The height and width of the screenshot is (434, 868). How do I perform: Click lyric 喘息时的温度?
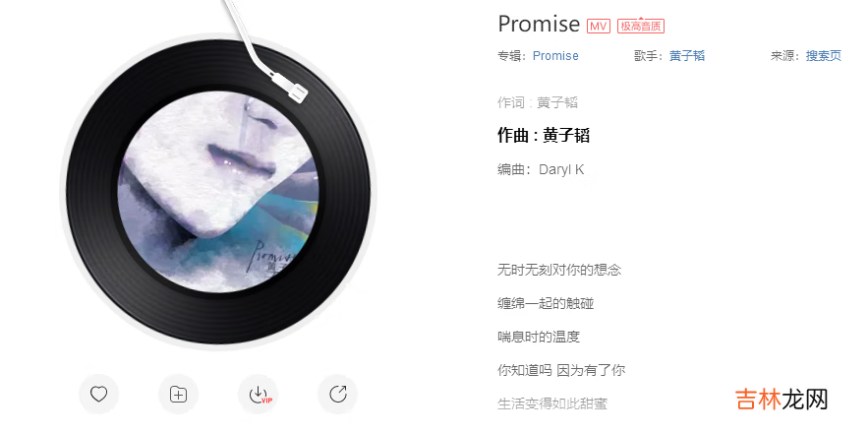click(x=539, y=337)
